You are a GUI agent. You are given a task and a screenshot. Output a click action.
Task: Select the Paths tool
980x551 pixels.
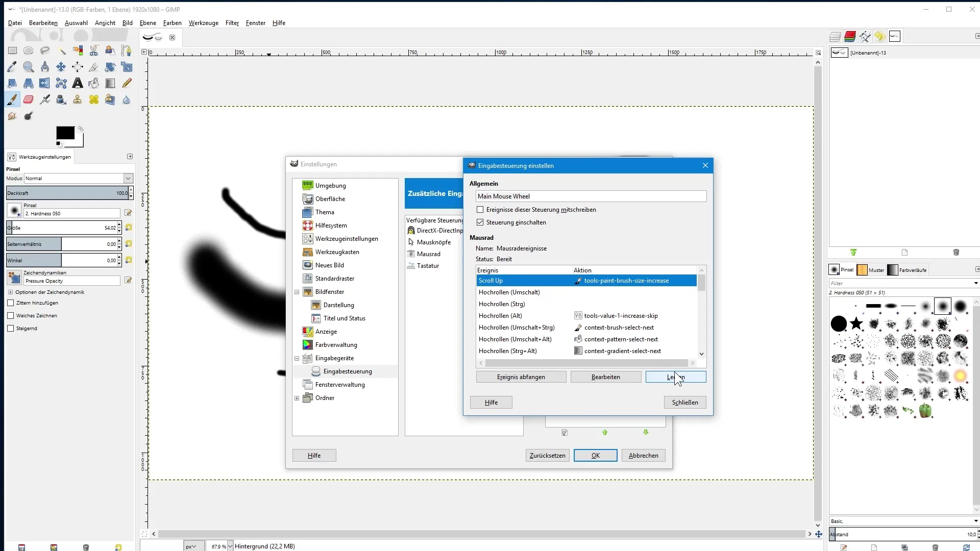pos(127,51)
